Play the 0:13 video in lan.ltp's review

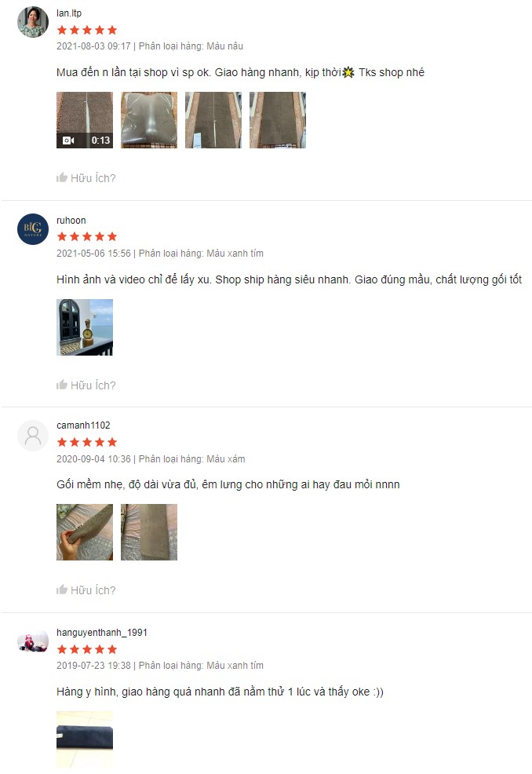tap(85, 120)
